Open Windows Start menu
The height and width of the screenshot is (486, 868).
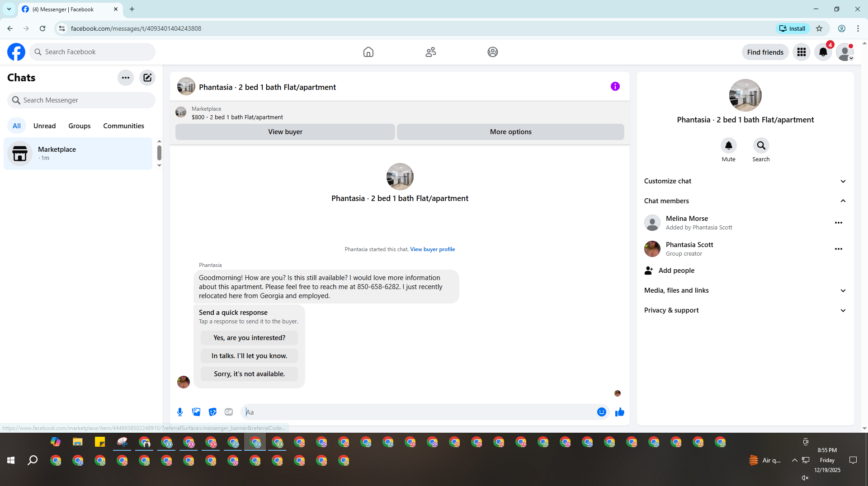pyautogui.click(x=11, y=460)
